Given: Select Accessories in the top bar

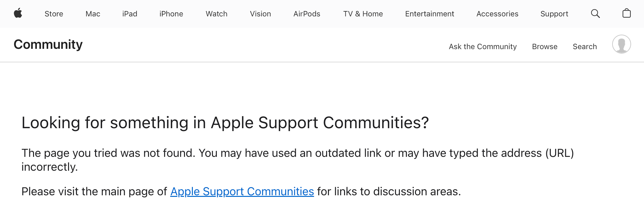Looking at the screenshot, I should pyautogui.click(x=497, y=14).
